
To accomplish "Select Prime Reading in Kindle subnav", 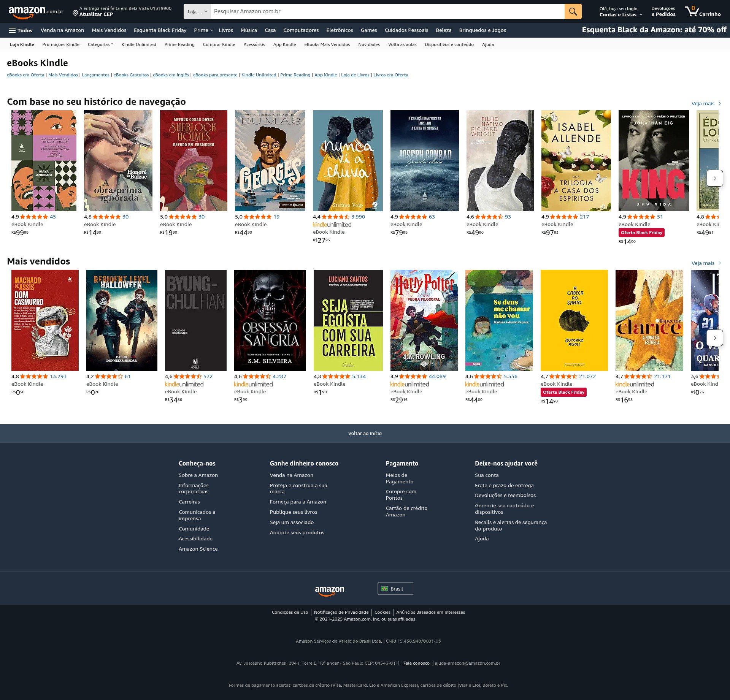I will (x=179, y=44).
